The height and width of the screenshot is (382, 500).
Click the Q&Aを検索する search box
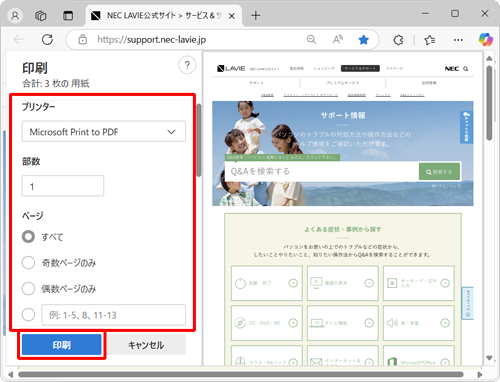[322, 171]
